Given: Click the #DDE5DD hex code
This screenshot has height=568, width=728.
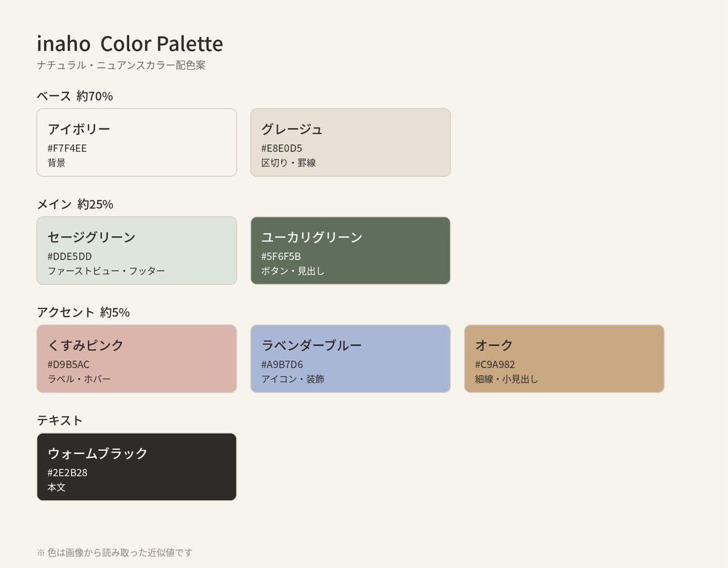Looking at the screenshot, I should [70, 256].
